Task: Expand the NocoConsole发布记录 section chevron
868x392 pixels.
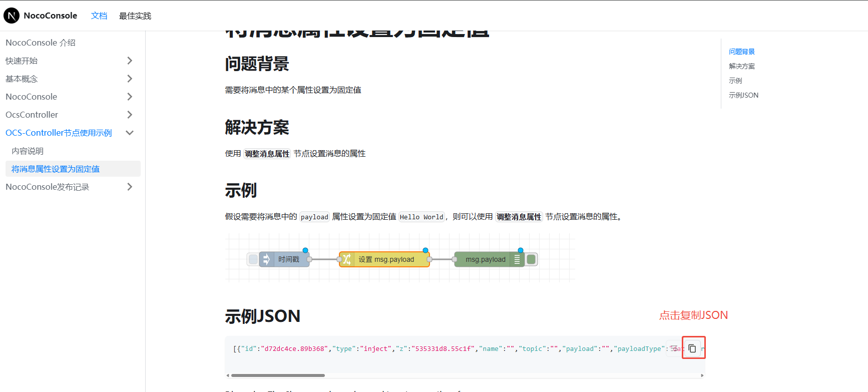Action: [130, 187]
